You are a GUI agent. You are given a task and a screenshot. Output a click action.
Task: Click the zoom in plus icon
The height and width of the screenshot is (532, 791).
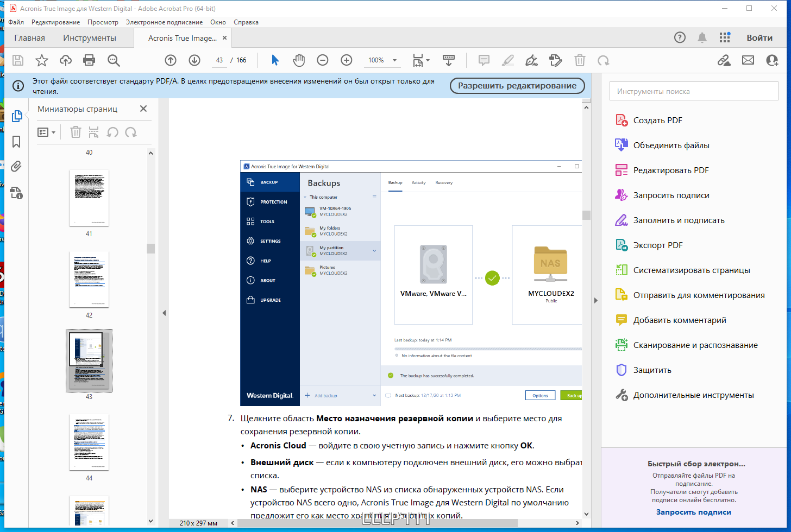click(347, 60)
